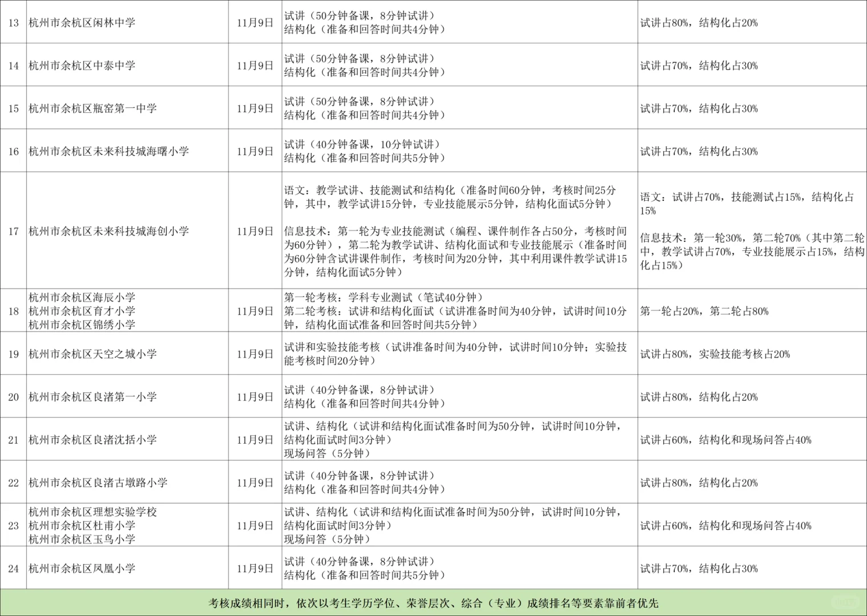Click the assessment format cell for 良渚沈括小学
Viewport: 867px width, 616px height.
click(459, 440)
